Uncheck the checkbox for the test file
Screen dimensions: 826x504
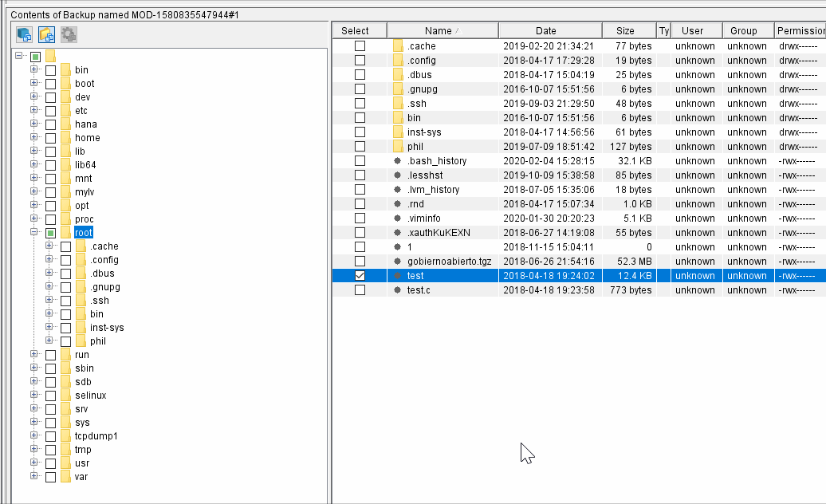click(360, 275)
